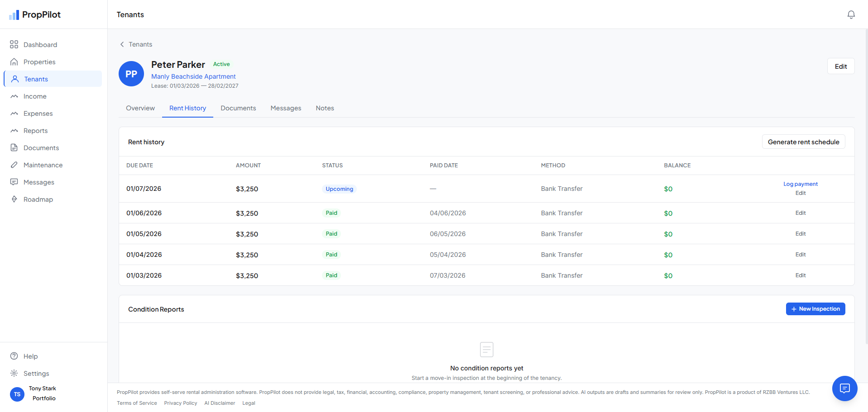Image resolution: width=868 pixels, height=412 pixels.
Task: Click paid date 07/03/2026
Action: [x=447, y=275]
